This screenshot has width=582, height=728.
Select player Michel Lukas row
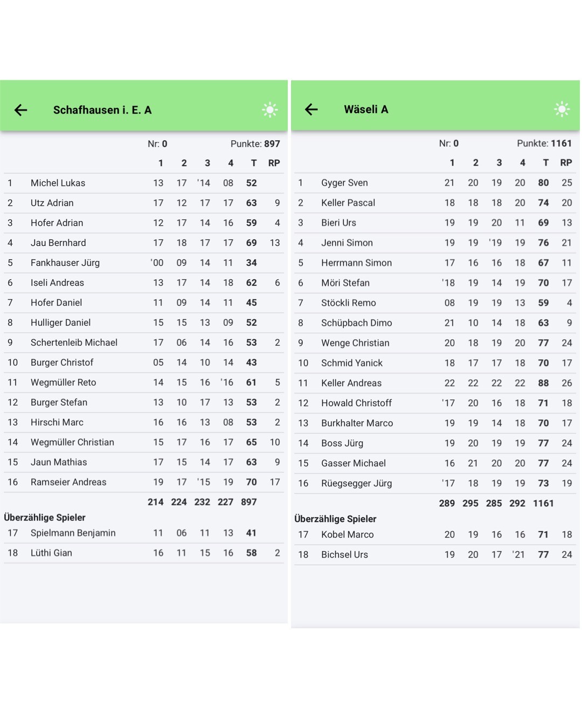[x=58, y=183]
